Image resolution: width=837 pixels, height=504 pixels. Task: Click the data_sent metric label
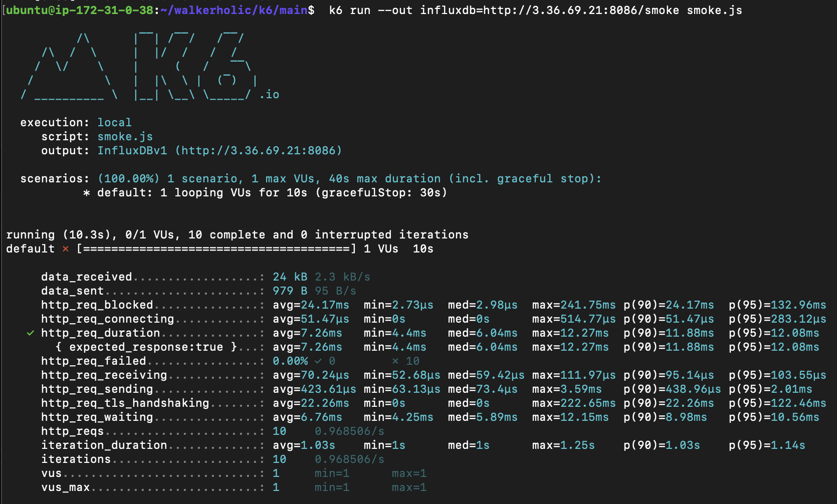(73, 291)
